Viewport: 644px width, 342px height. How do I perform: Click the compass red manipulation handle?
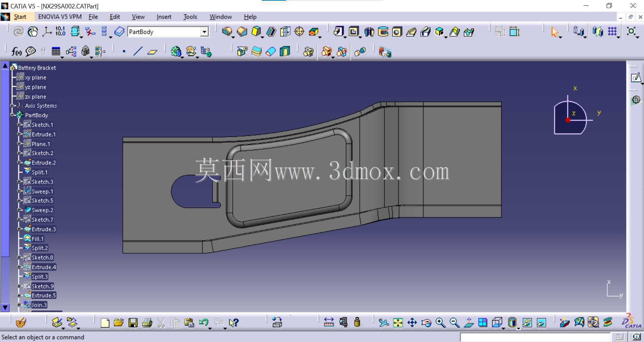click(568, 120)
